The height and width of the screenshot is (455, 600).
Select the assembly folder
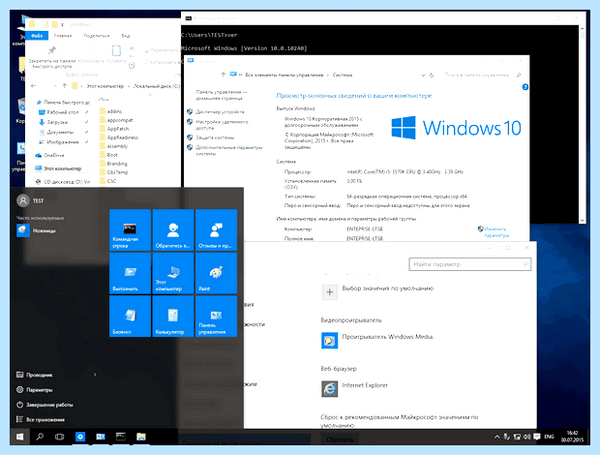tap(114, 146)
